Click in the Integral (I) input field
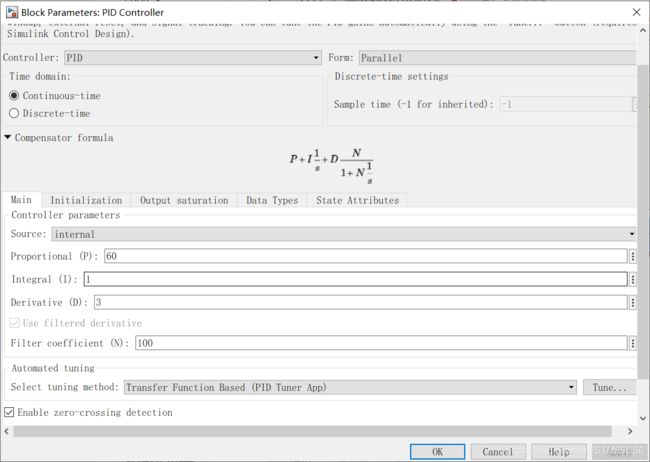Viewport: 650px width, 462px height. (356, 280)
